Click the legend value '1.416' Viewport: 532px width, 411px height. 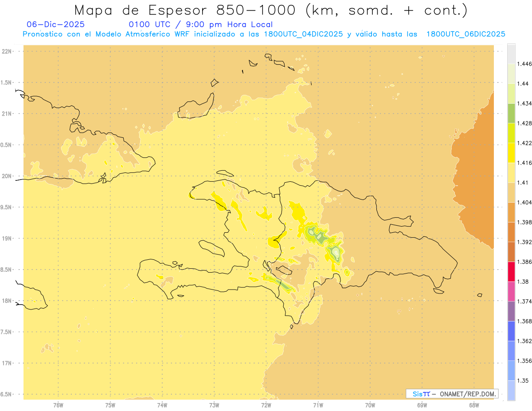point(524,163)
